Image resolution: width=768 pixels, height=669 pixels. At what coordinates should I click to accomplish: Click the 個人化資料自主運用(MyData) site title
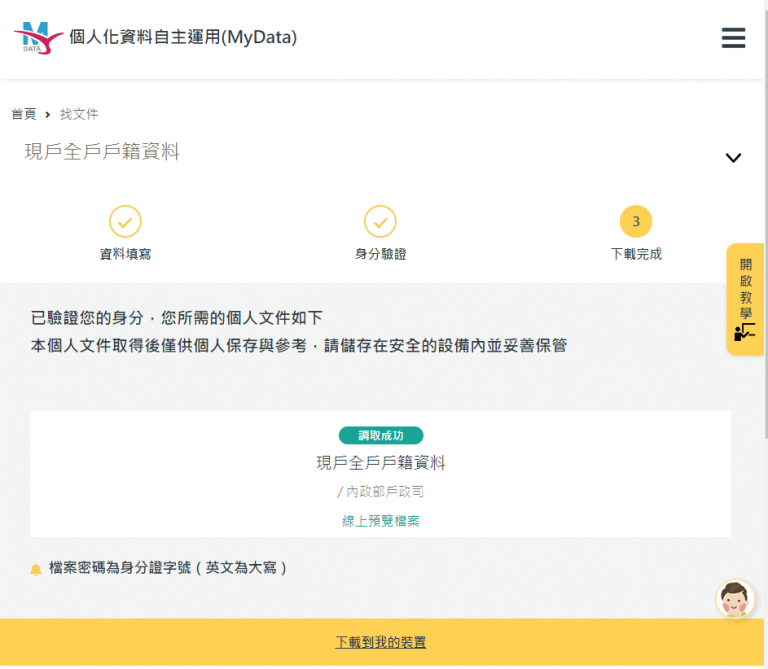pyautogui.click(x=183, y=38)
